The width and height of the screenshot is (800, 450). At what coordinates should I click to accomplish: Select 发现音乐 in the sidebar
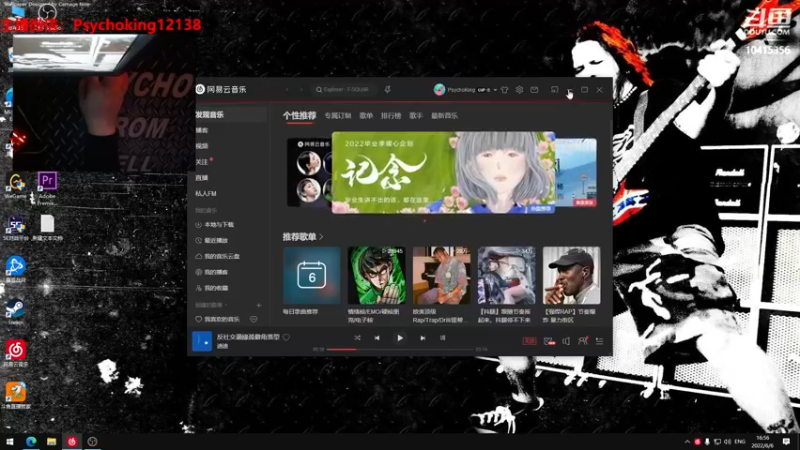click(231, 115)
